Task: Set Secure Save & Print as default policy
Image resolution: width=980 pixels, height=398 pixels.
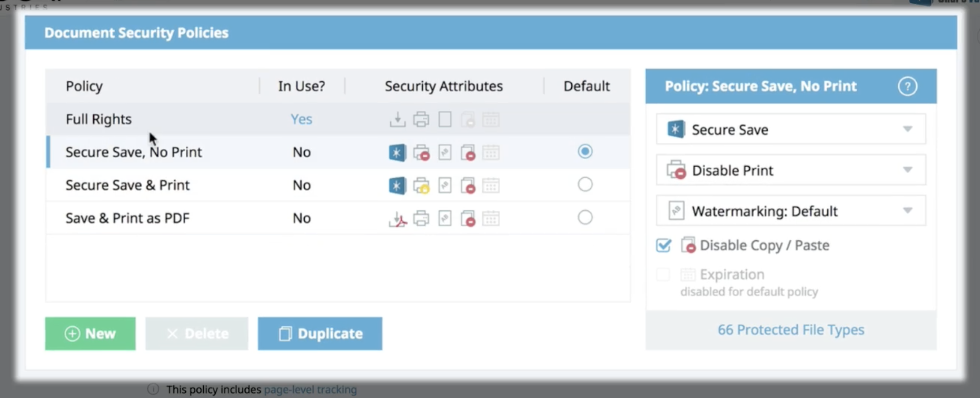Action: point(585,185)
